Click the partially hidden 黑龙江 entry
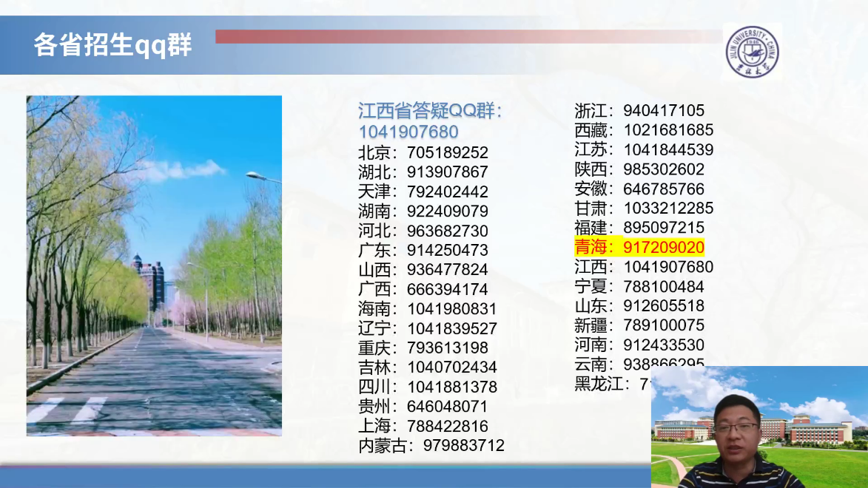Screen dimensions: 868x488 click(611, 384)
